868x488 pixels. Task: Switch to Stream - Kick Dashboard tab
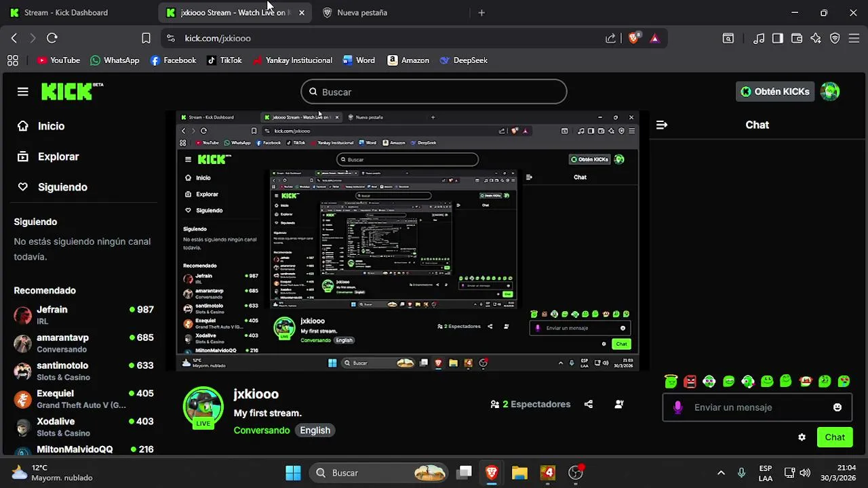tap(75, 12)
